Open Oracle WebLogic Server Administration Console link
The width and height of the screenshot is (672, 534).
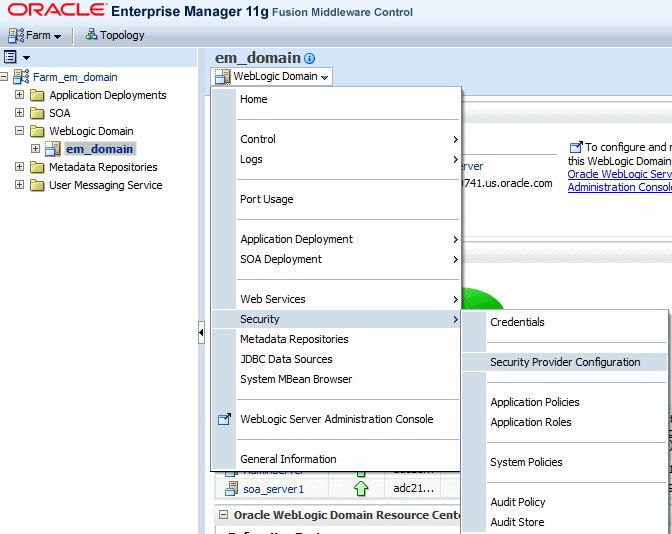coord(620,180)
